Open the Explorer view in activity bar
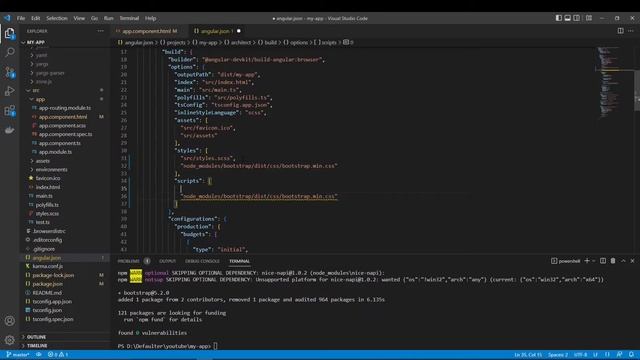Screen dimensions: 640x360 (x=10, y=33)
